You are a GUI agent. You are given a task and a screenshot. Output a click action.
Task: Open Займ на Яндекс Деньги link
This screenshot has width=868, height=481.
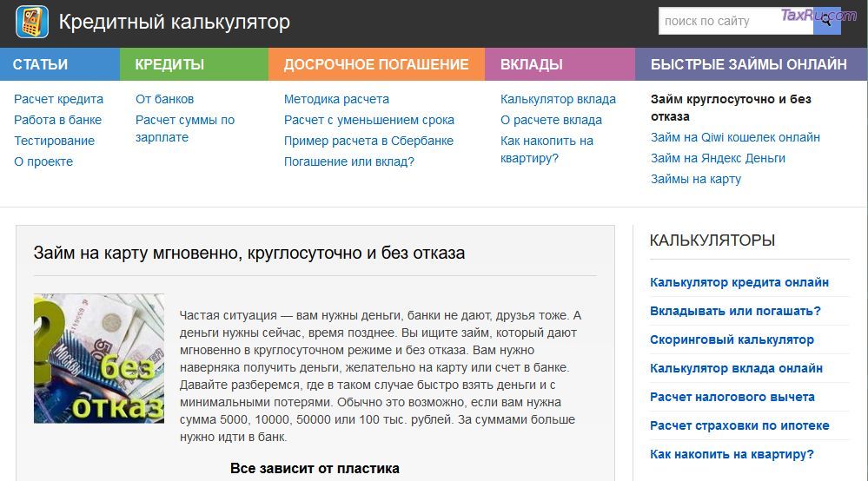pos(718,159)
